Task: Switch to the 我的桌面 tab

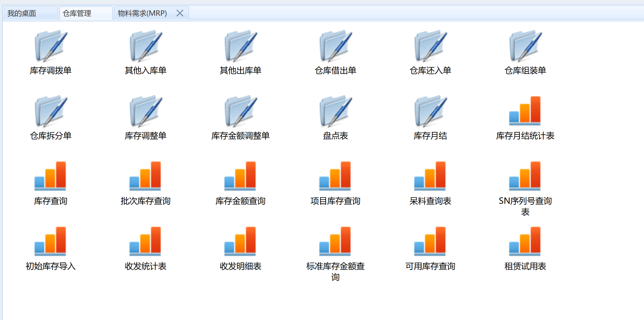Action: pyautogui.click(x=30, y=13)
